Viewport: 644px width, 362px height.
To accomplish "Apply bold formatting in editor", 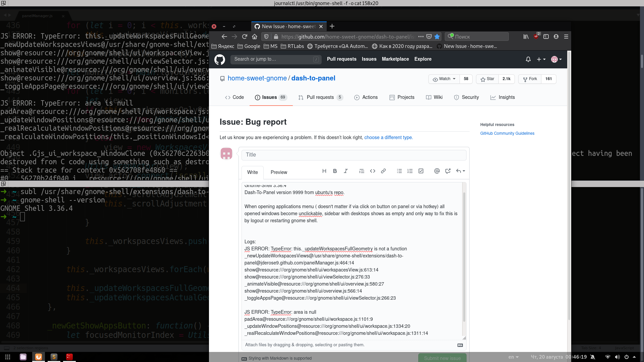I will tap(335, 171).
